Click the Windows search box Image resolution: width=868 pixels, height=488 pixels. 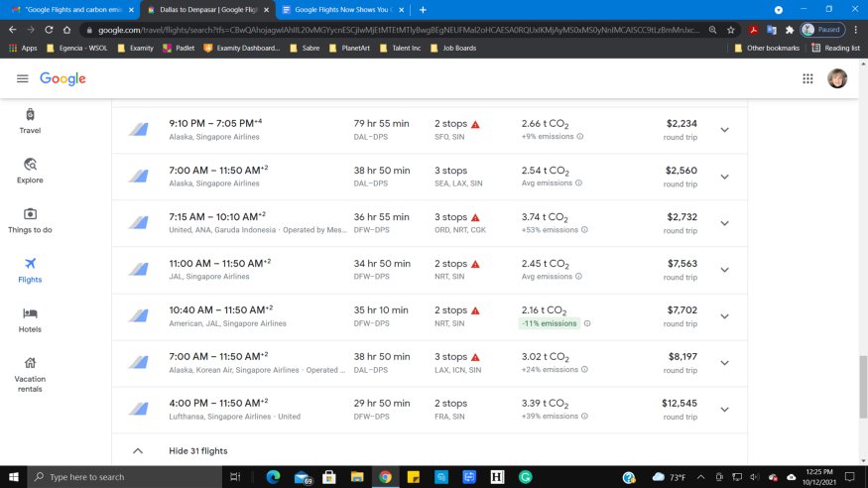click(x=125, y=477)
